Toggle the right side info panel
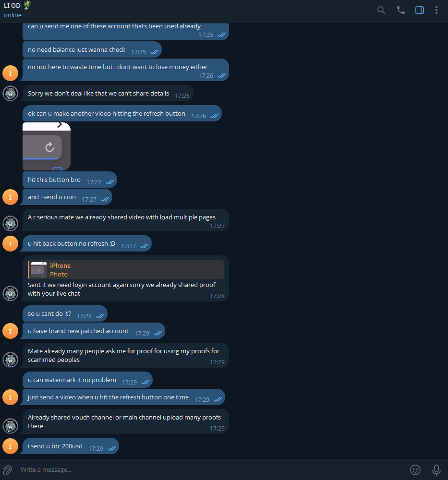The image size is (448, 480). (x=420, y=11)
